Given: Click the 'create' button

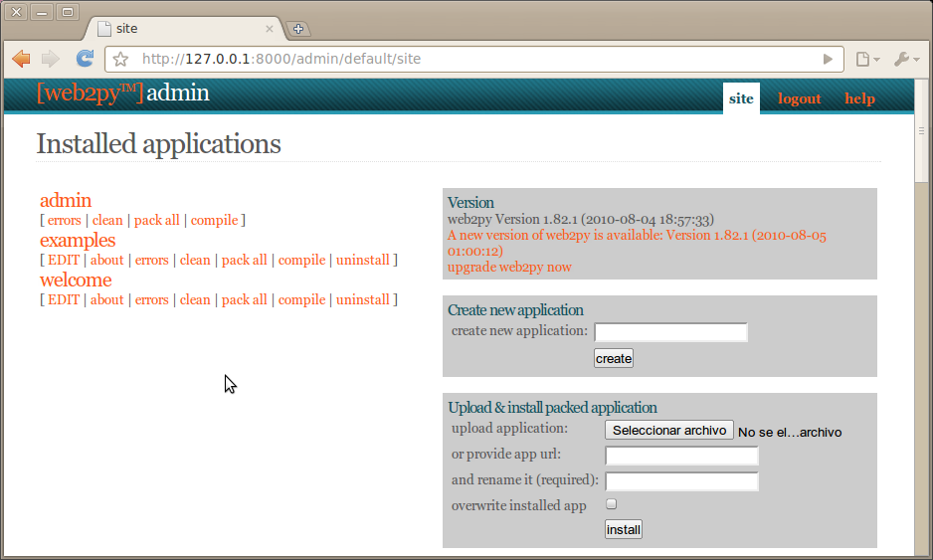Looking at the screenshot, I should coord(614,358).
